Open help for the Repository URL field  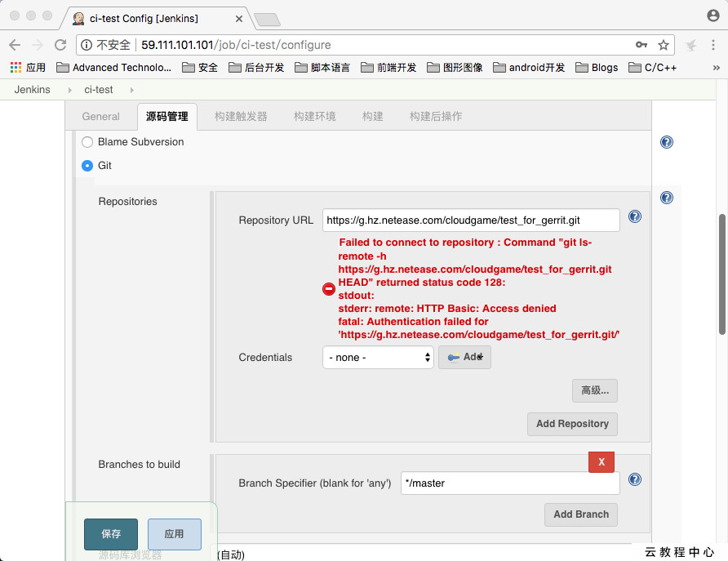[634, 216]
